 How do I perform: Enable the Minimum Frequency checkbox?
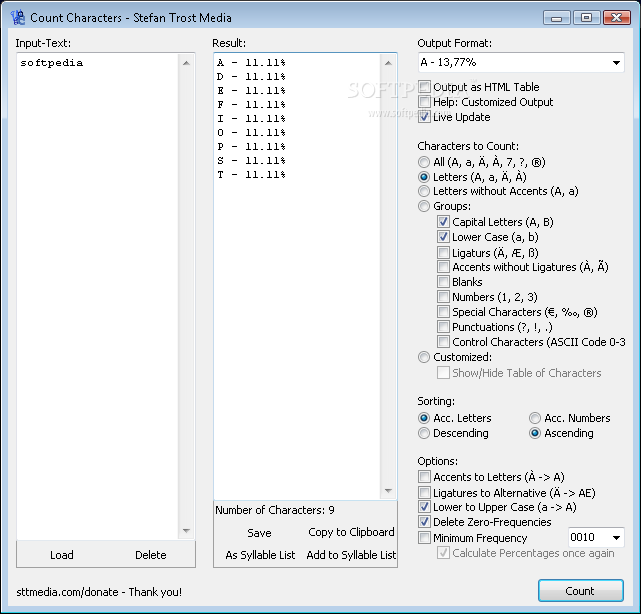click(424, 538)
